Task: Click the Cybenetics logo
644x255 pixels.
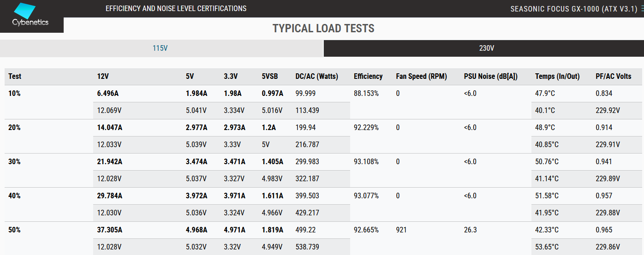Action: [x=30, y=15]
